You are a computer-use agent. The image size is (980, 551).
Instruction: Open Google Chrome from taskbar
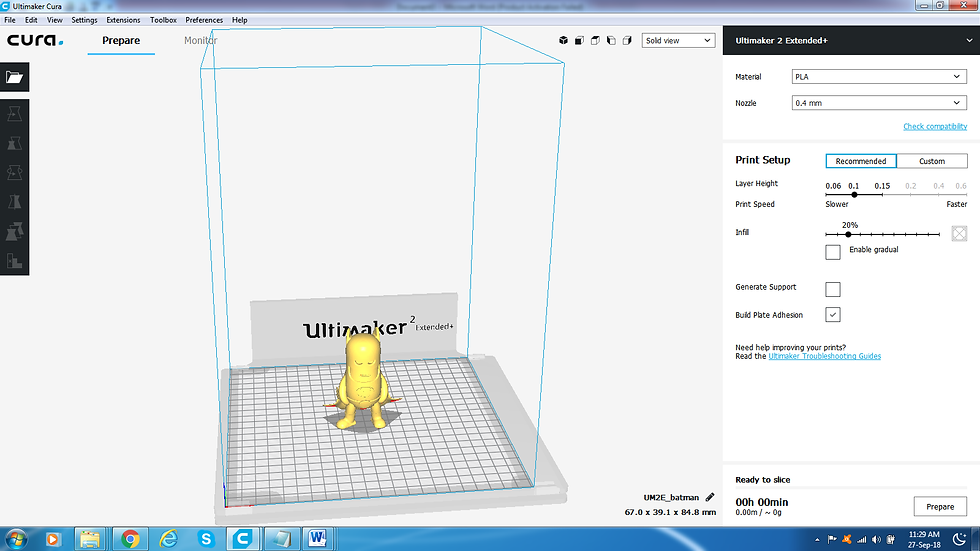[x=130, y=539]
